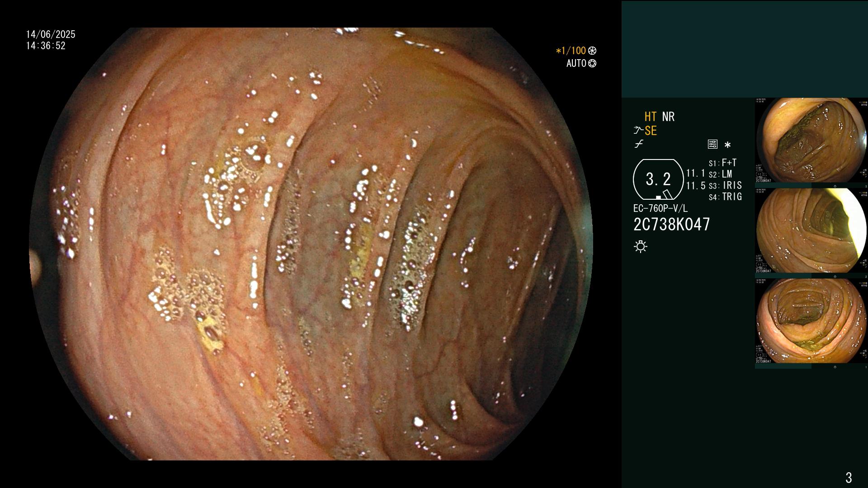
Task: Click the timestamp 14:36:52
Action: pyautogui.click(x=46, y=46)
